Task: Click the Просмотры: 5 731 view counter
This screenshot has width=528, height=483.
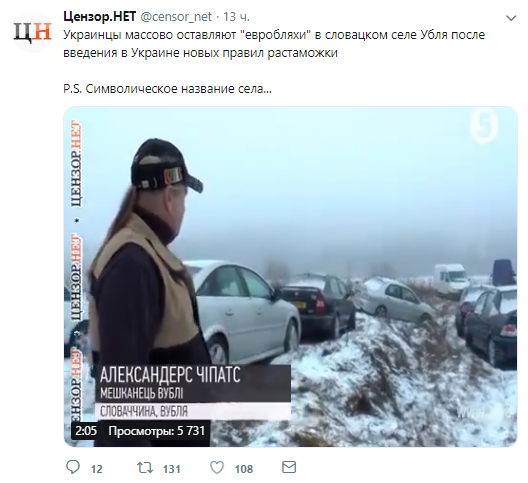Action: pos(157,431)
